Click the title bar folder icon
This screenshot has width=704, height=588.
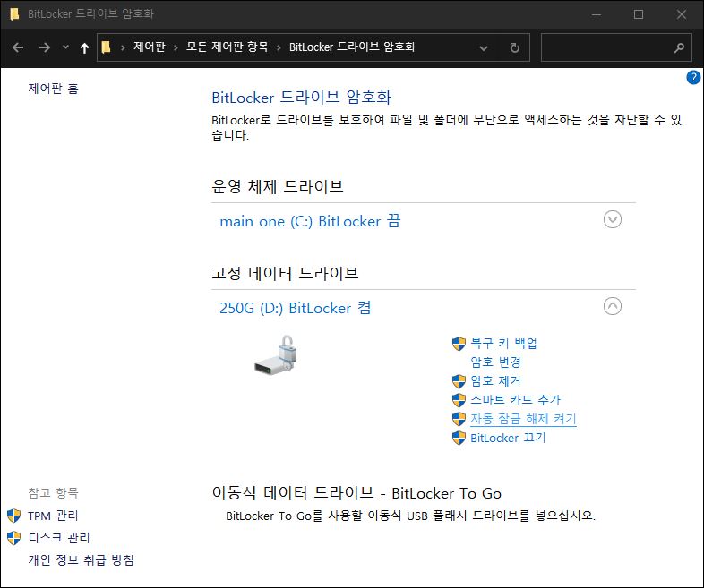14,14
